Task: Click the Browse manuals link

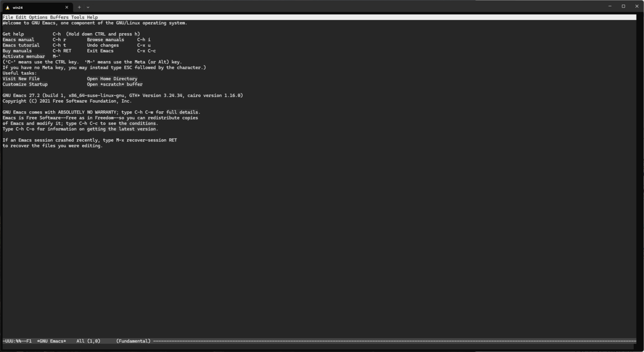Action: tap(105, 40)
